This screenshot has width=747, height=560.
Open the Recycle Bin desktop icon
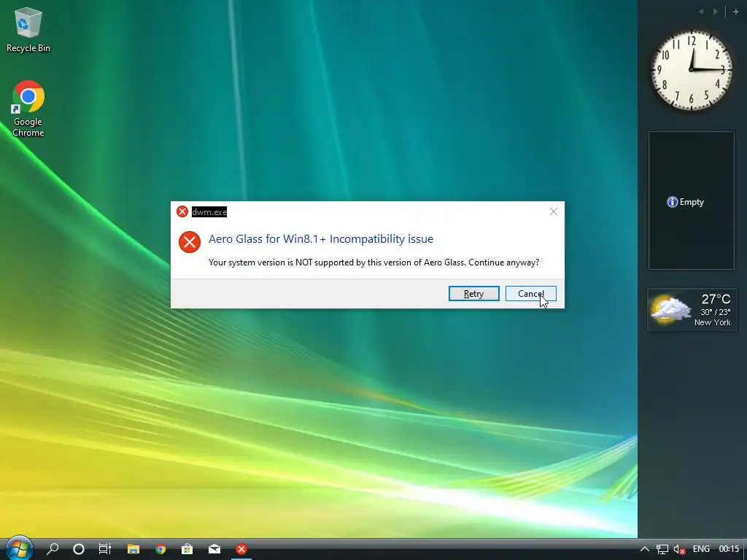click(x=28, y=29)
